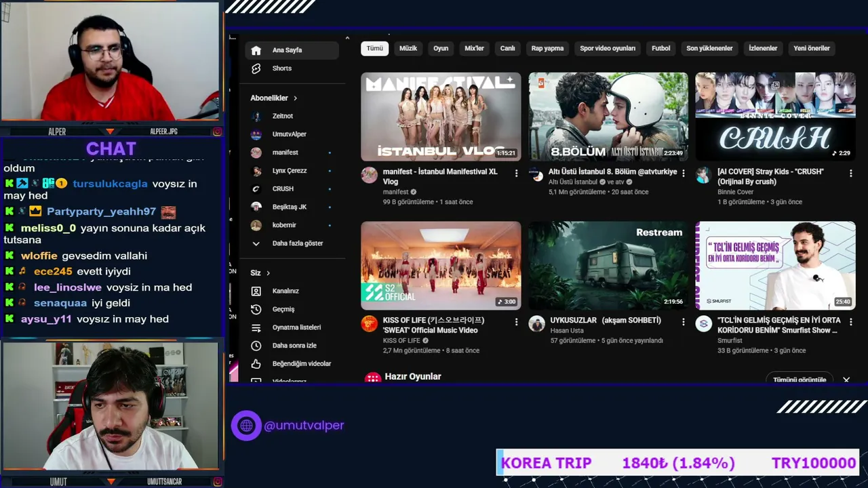Play the S2 Official SWEAT thumbnail
The image size is (868, 488).
click(441, 265)
